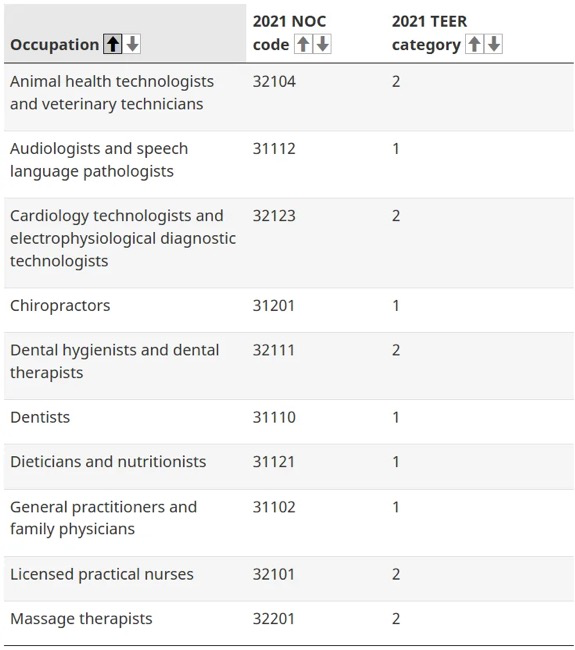Sort Occupation column descending

tap(133, 44)
